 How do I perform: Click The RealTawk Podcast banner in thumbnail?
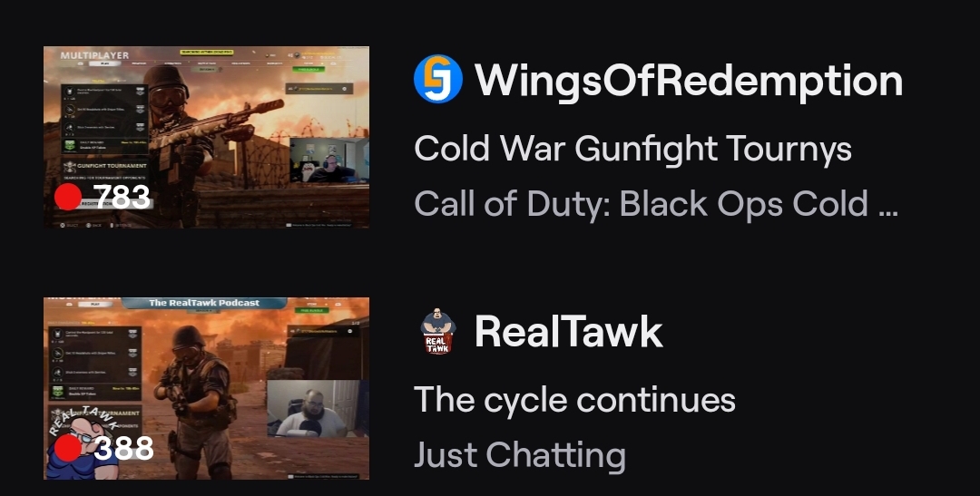204,303
